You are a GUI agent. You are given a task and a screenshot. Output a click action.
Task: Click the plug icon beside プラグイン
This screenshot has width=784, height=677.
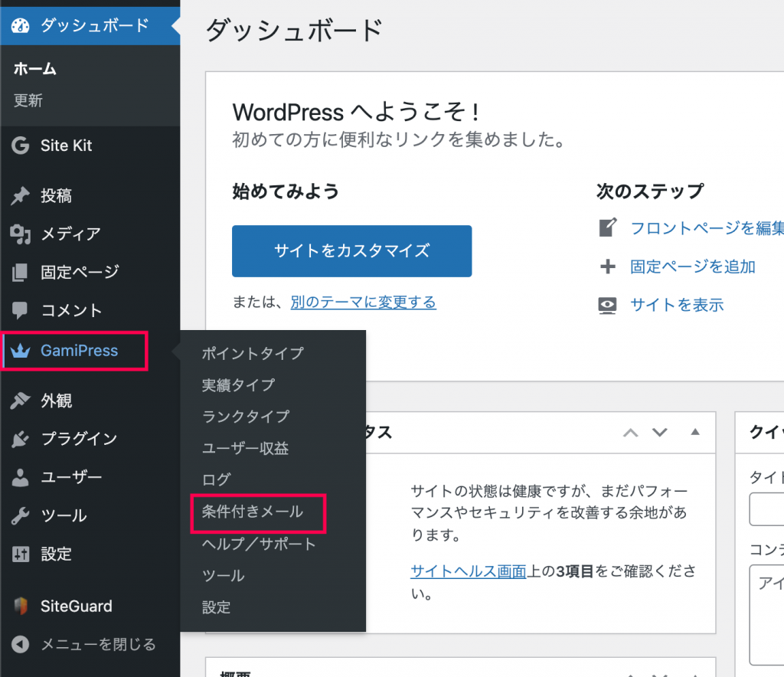(x=21, y=439)
